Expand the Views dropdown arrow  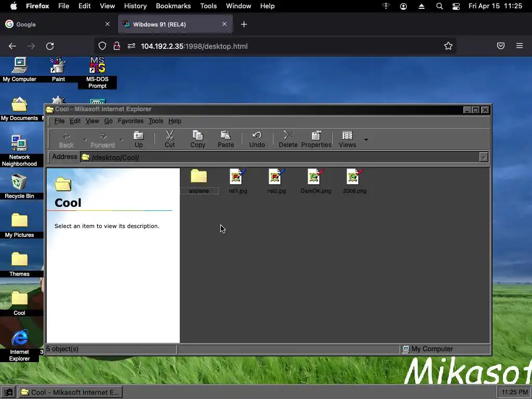click(366, 139)
